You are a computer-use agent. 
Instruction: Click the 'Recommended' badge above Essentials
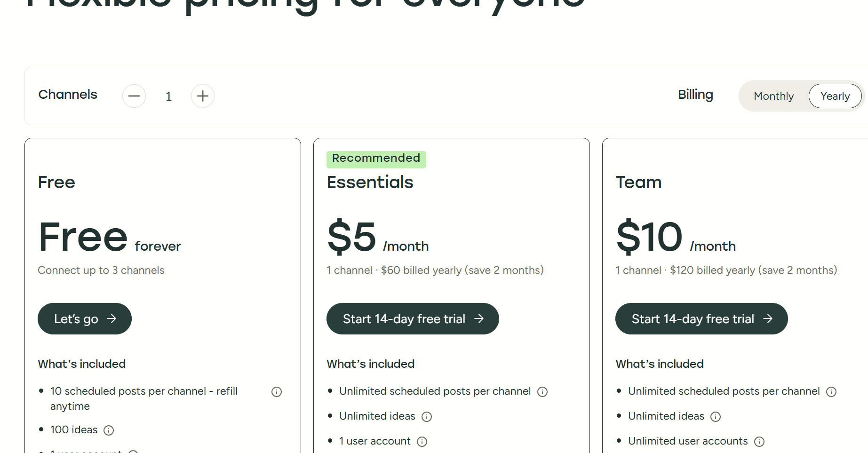[376, 159]
